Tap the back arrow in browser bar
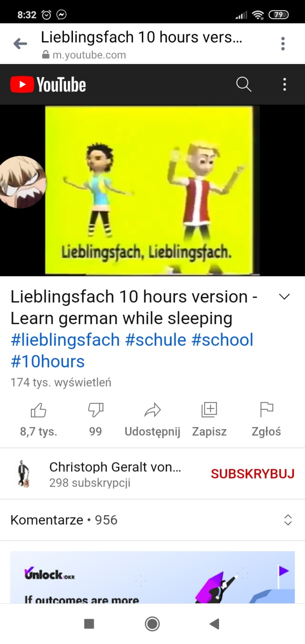Image resolution: width=305 pixels, height=644 pixels. [20, 44]
